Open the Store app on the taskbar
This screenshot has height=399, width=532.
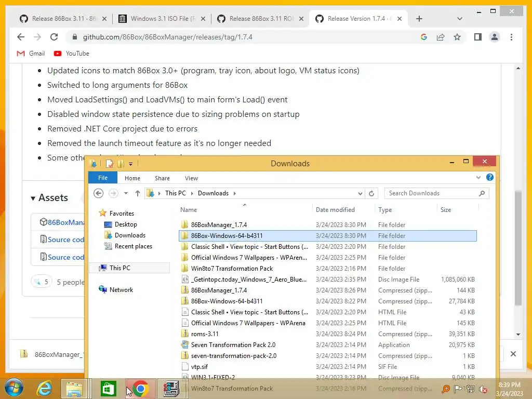tap(108, 389)
